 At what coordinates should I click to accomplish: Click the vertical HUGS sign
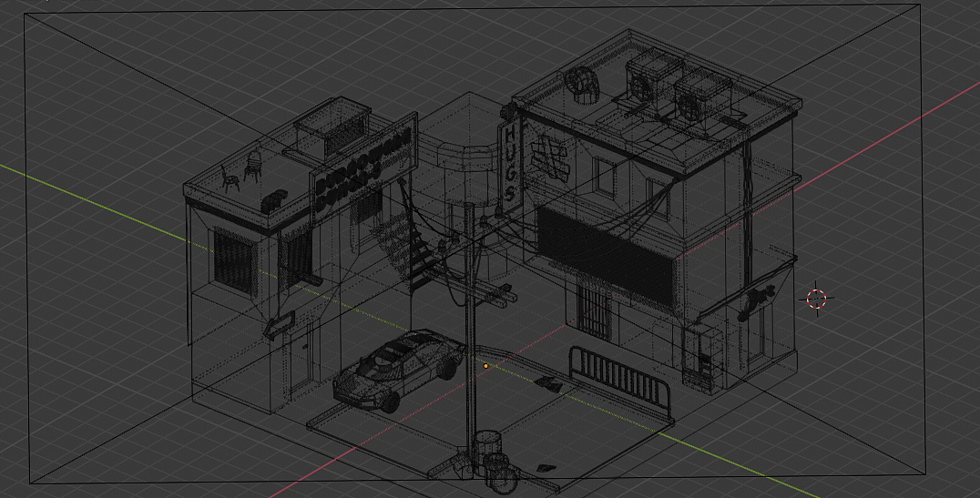510,164
